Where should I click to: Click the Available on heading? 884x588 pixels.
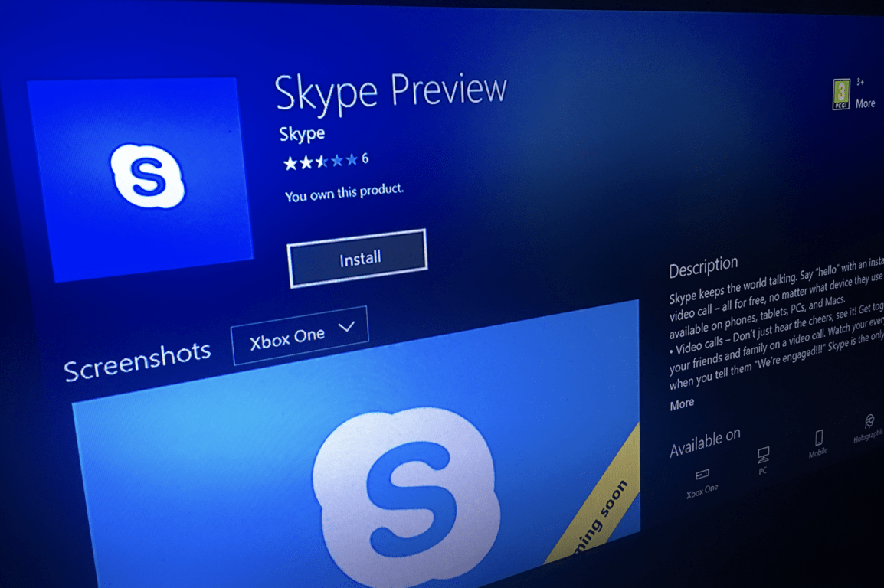pos(705,443)
